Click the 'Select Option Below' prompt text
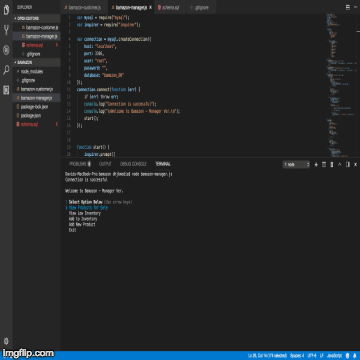The height and width of the screenshot is (360, 360). tap(86, 202)
